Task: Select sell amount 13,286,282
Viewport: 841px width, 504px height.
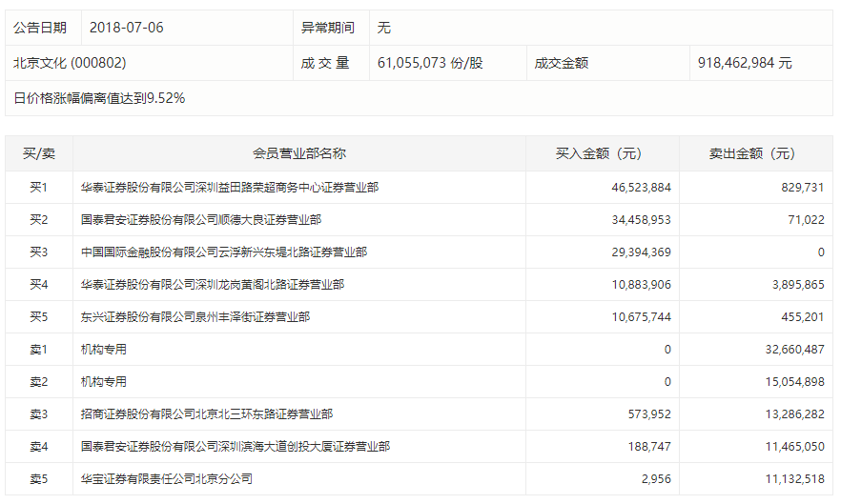Action: pyautogui.click(x=795, y=414)
